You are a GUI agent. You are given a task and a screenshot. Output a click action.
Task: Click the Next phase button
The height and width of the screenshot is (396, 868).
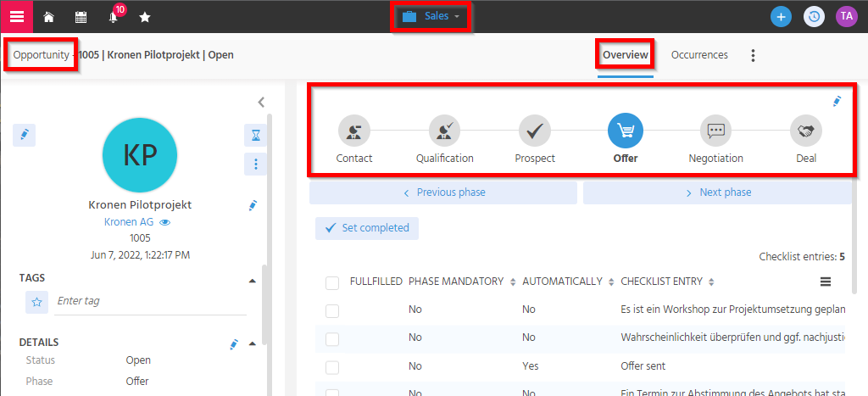point(717,192)
